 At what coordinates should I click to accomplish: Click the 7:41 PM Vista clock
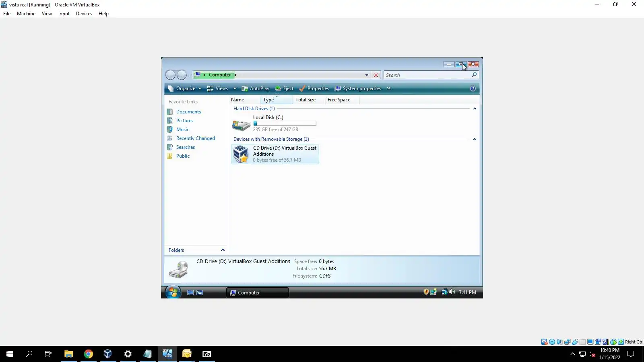pos(467,292)
